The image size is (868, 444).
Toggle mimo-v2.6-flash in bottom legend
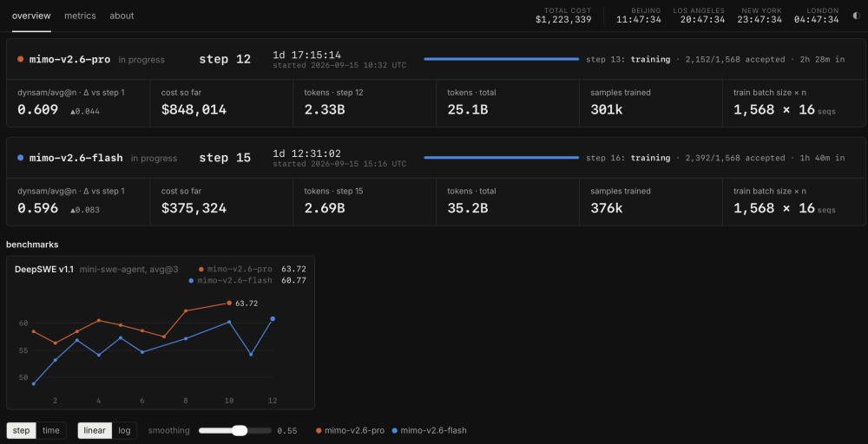(429, 430)
